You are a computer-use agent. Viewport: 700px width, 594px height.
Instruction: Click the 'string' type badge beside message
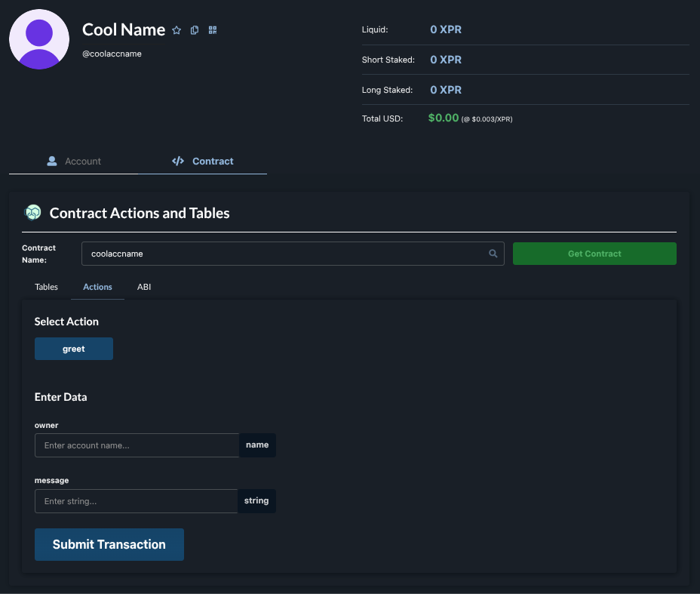[x=256, y=501]
